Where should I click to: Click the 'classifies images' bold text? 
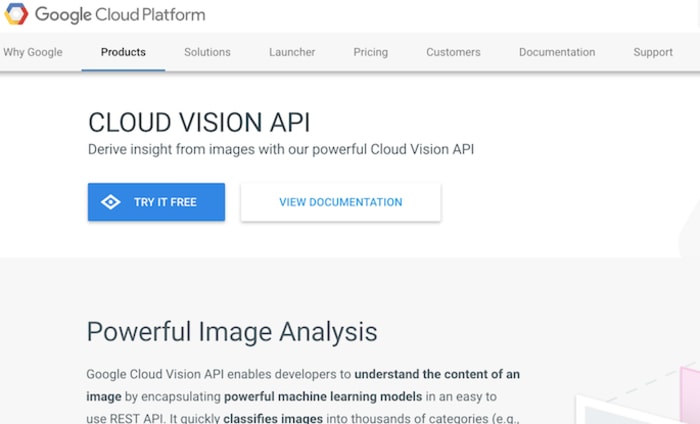pos(273,418)
